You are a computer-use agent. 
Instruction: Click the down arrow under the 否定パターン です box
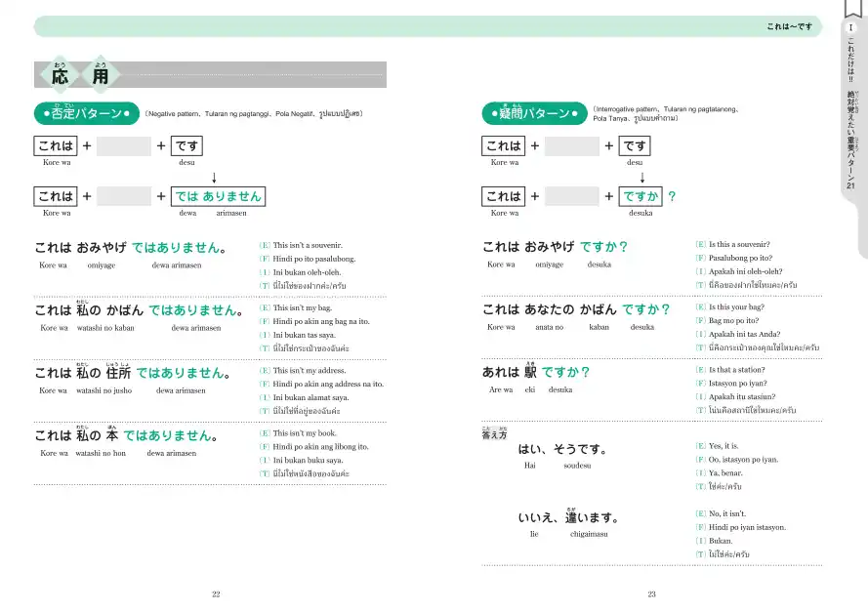click(x=214, y=178)
